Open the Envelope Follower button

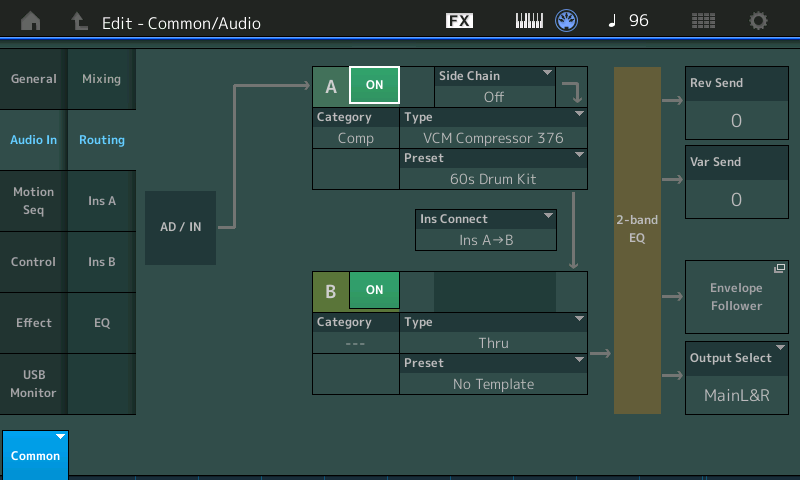point(737,297)
